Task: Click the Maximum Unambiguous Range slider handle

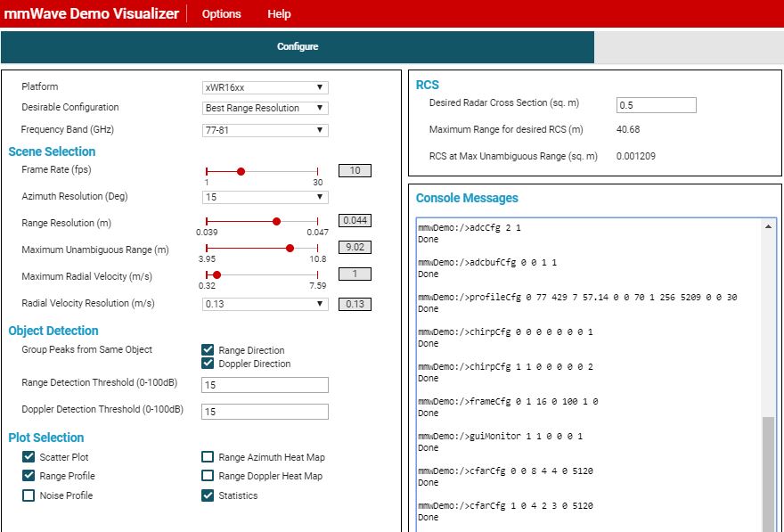Action: click(290, 248)
